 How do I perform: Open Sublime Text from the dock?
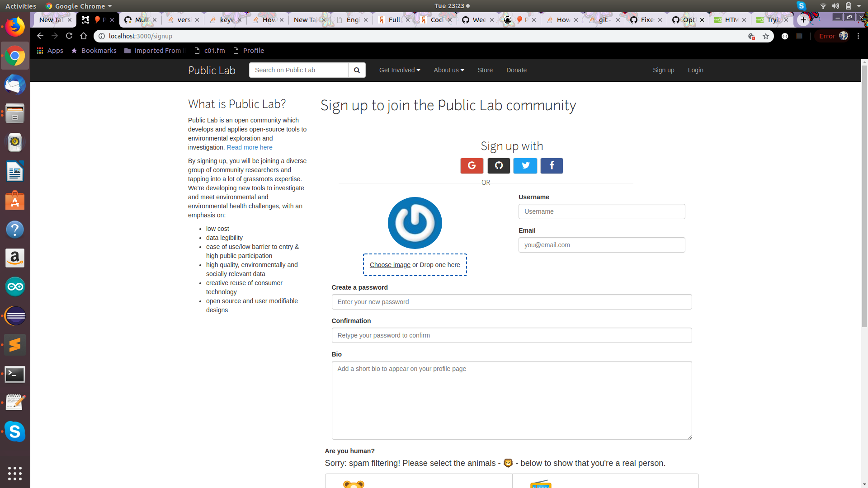15,345
